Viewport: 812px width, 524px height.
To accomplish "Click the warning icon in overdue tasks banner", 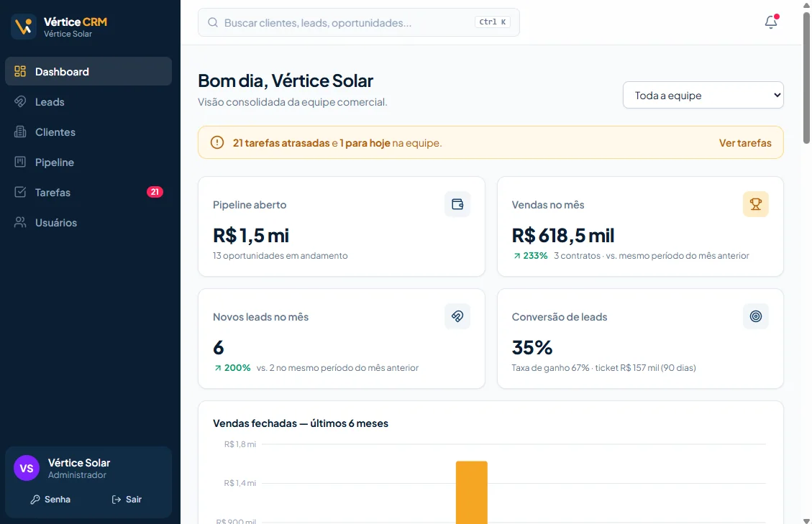I will coord(217,142).
